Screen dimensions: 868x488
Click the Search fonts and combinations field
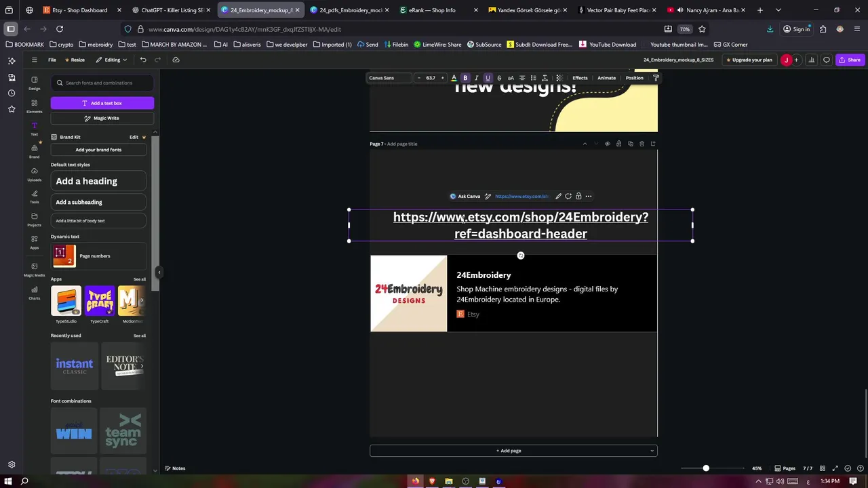[x=102, y=83]
